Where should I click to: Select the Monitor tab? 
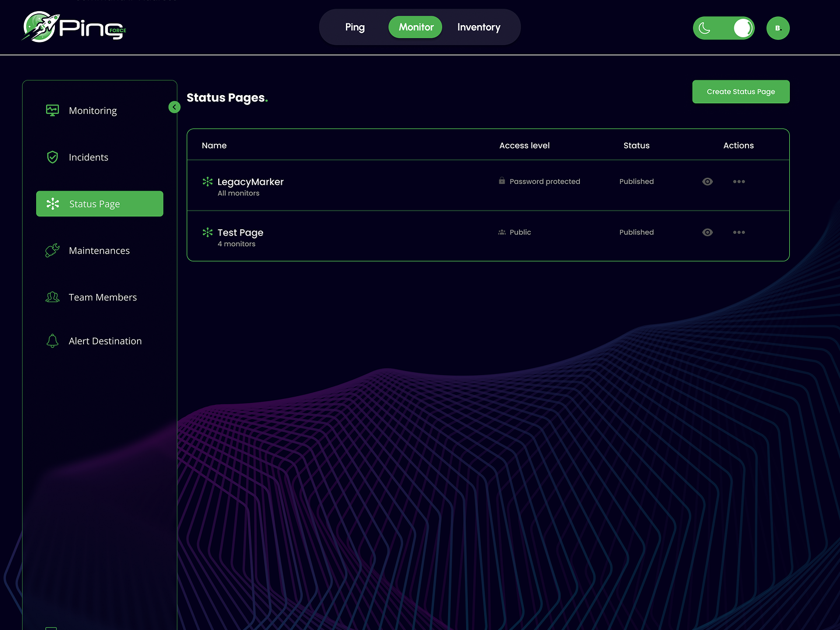(x=416, y=27)
